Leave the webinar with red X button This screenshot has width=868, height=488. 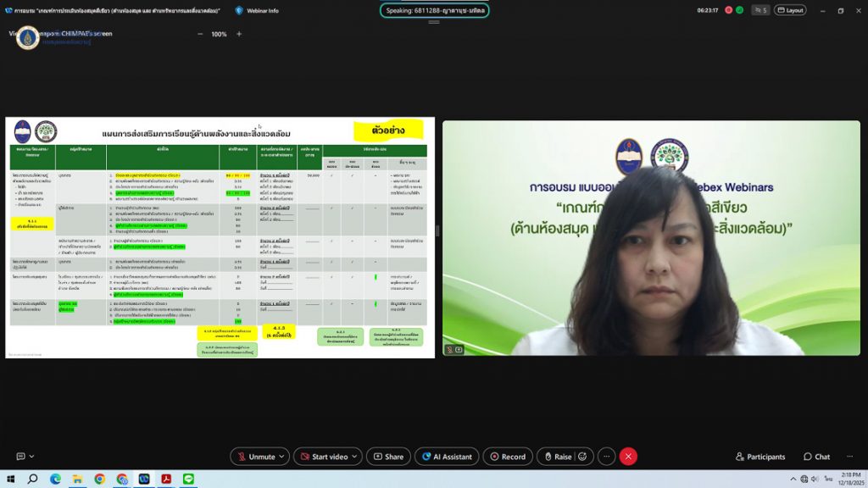(628, 457)
